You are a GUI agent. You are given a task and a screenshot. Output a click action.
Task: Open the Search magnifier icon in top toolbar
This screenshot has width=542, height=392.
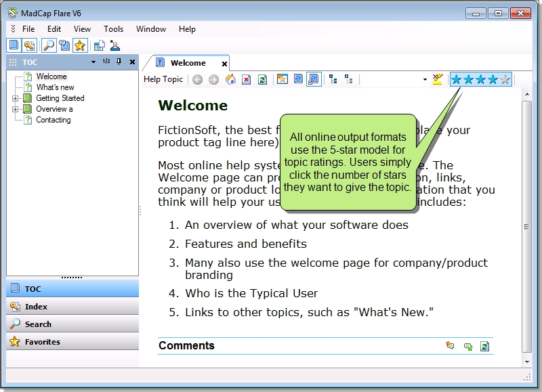[48, 45]
